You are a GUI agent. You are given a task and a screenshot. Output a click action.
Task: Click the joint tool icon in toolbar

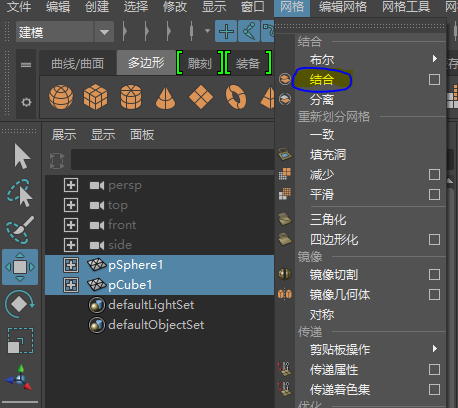(x=249, y=31)
